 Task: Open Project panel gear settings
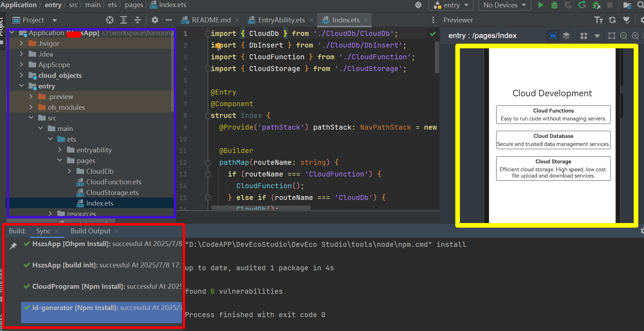point(155,20)
